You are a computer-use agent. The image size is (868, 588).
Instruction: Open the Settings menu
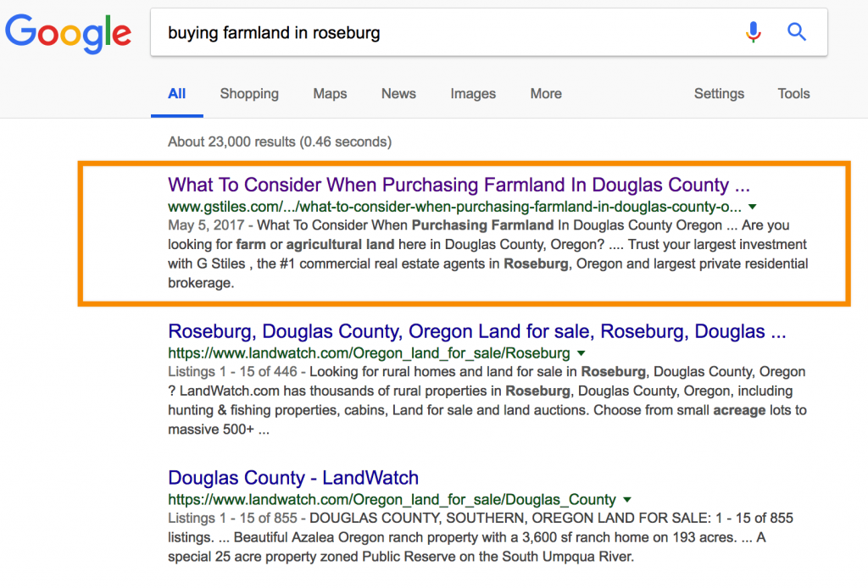[719, 94]
